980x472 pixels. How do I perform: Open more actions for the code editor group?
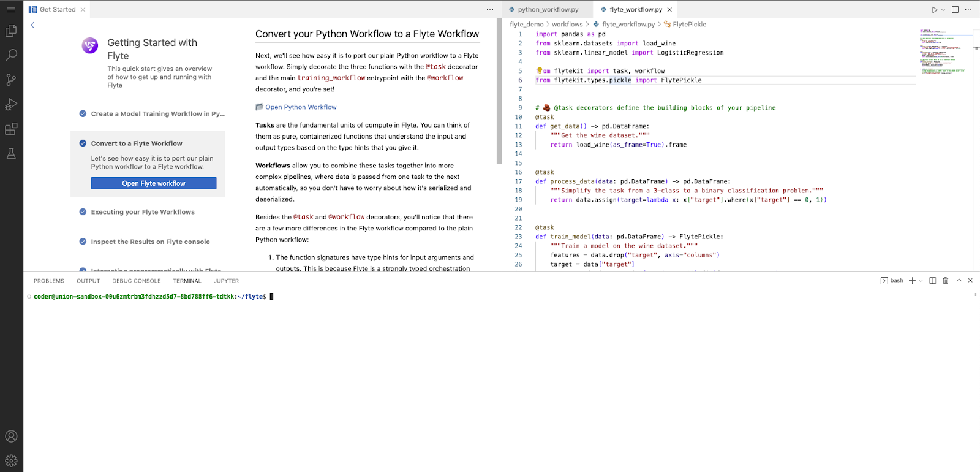[968, 10]
